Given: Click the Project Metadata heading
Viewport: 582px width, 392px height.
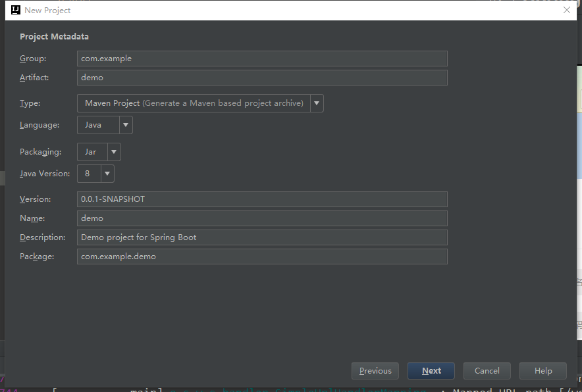Looking at the screenshot, I should pyautogui.click(x=54, y=37).
